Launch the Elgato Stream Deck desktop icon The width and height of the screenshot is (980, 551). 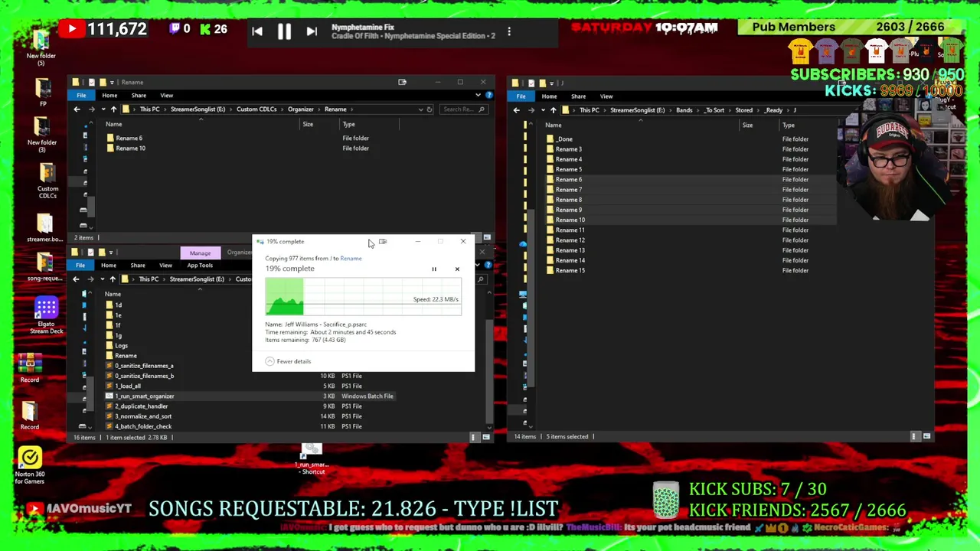[46, 316]
